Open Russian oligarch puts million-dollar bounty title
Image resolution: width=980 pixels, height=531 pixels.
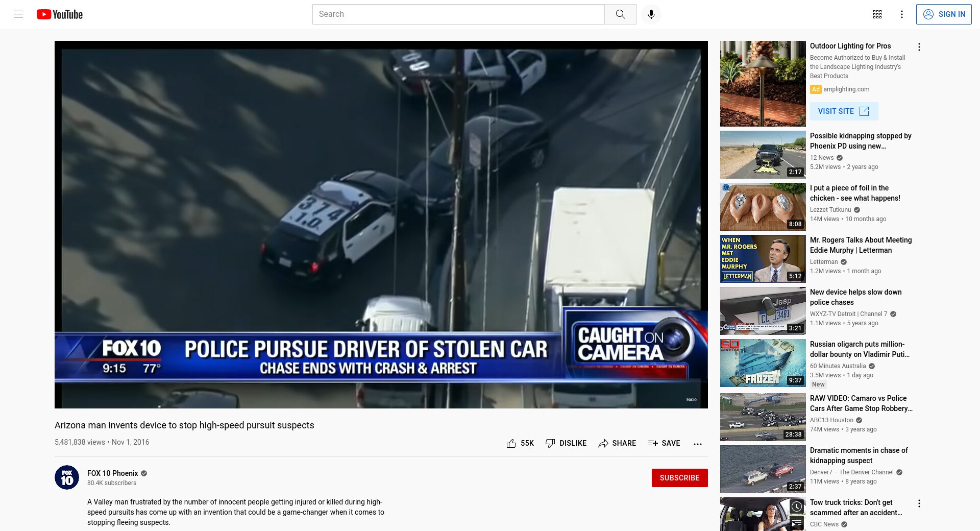[x=860, y=349]
